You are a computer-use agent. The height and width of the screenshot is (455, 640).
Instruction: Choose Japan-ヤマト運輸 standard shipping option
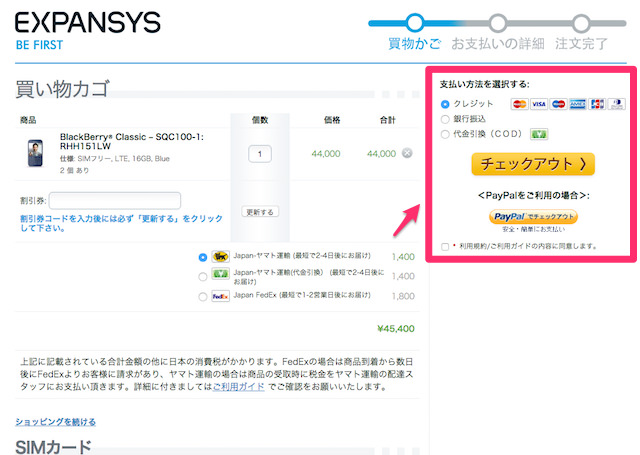(202, 257)
